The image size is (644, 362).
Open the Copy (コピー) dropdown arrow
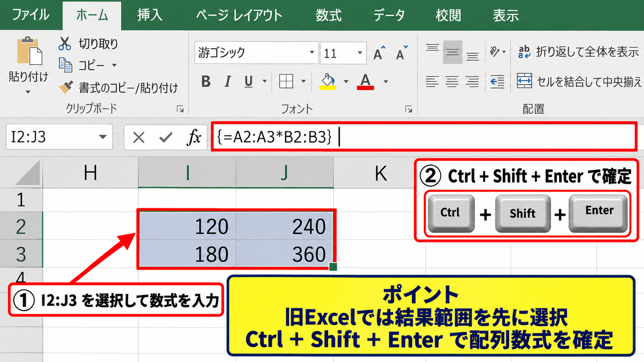(114, 65)
